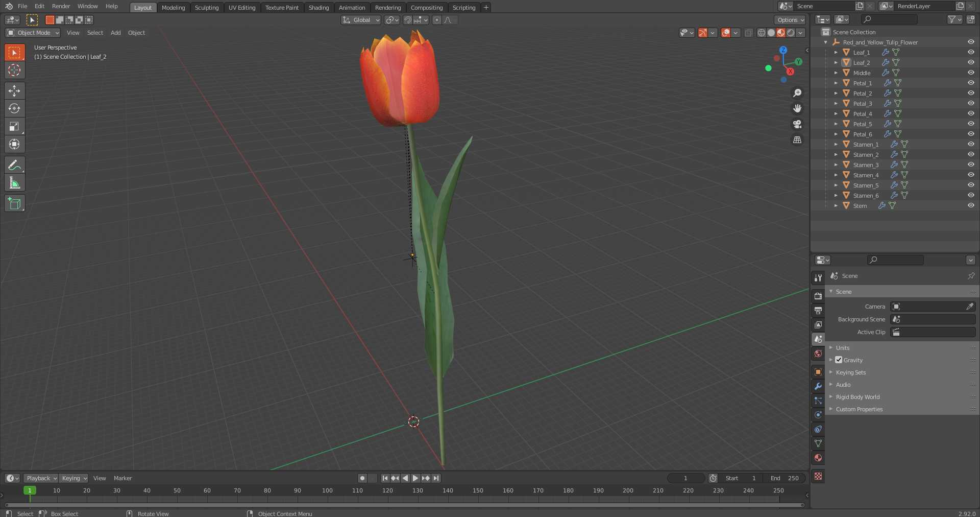The height and width of the screenshot is (517, 980).
Task: Hide Middle object in outliner
Action: [x=970, y=73]
